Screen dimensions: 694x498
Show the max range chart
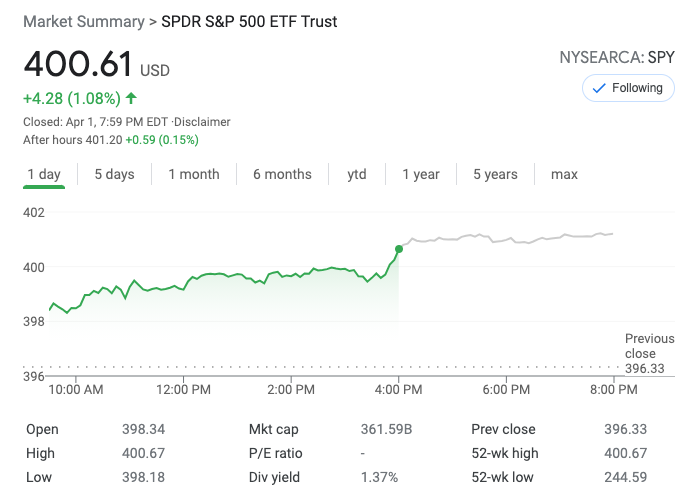[564, 174]
